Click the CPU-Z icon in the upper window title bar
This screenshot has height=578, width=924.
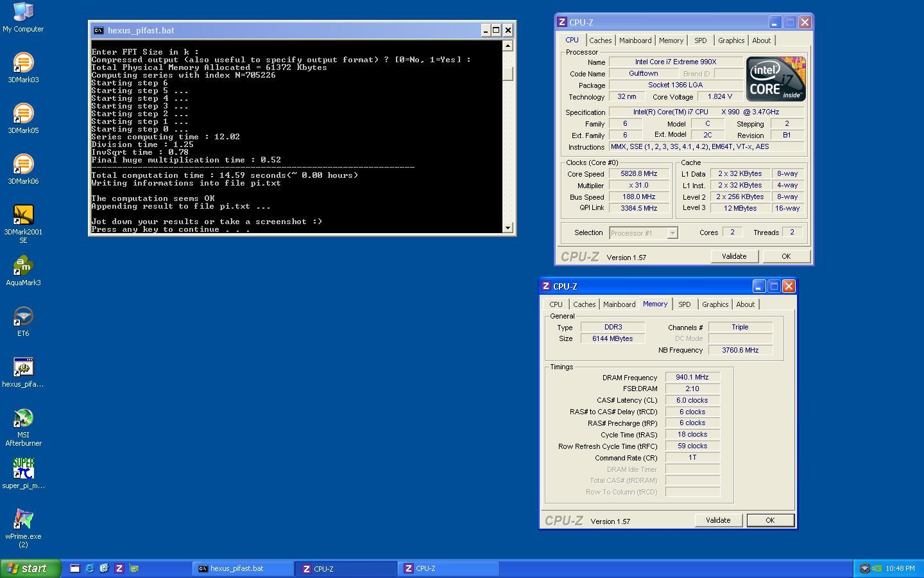coord(562,22)
